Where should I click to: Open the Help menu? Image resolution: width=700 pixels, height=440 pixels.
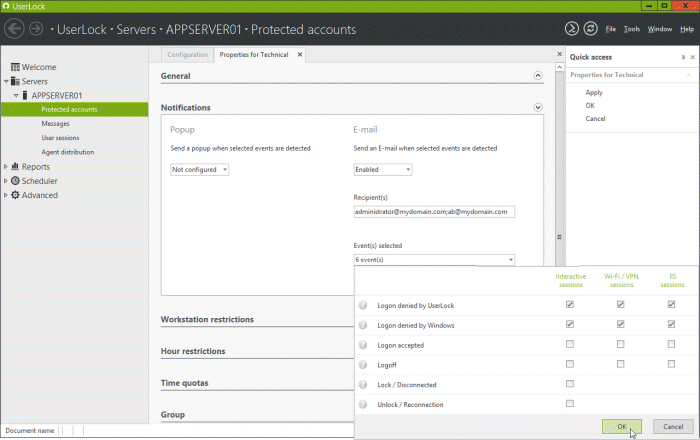(687, 29)
